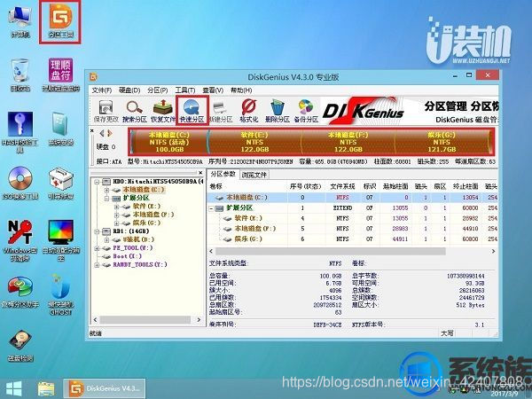
Task: Click the 卷标 column header
Action: click(x=215, y=186)
